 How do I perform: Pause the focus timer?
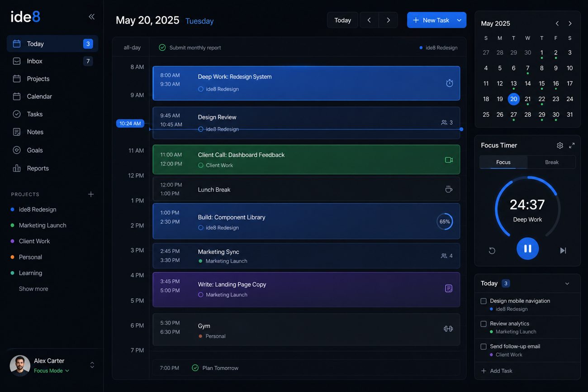click(x=527, y=249)
